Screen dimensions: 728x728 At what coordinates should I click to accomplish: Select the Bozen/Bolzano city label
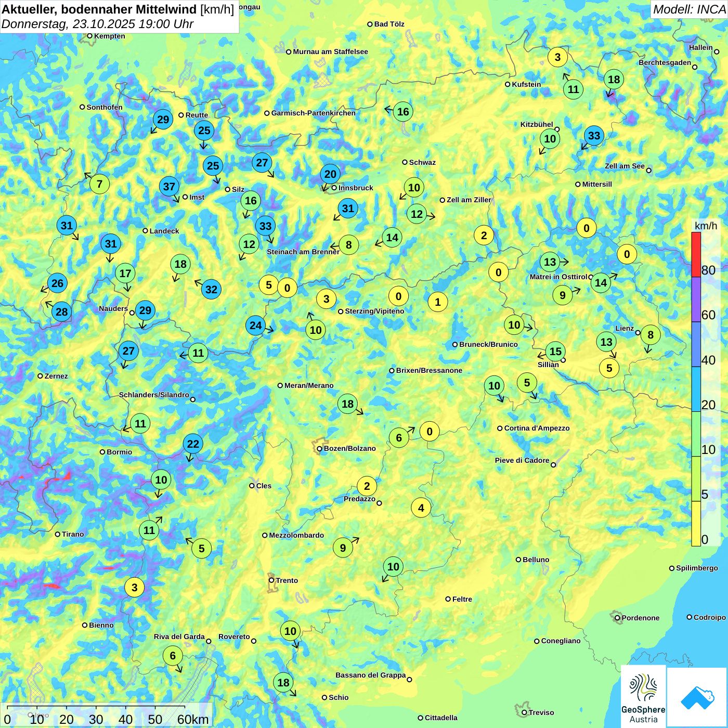pyautogui.click(x=349, y=448)
